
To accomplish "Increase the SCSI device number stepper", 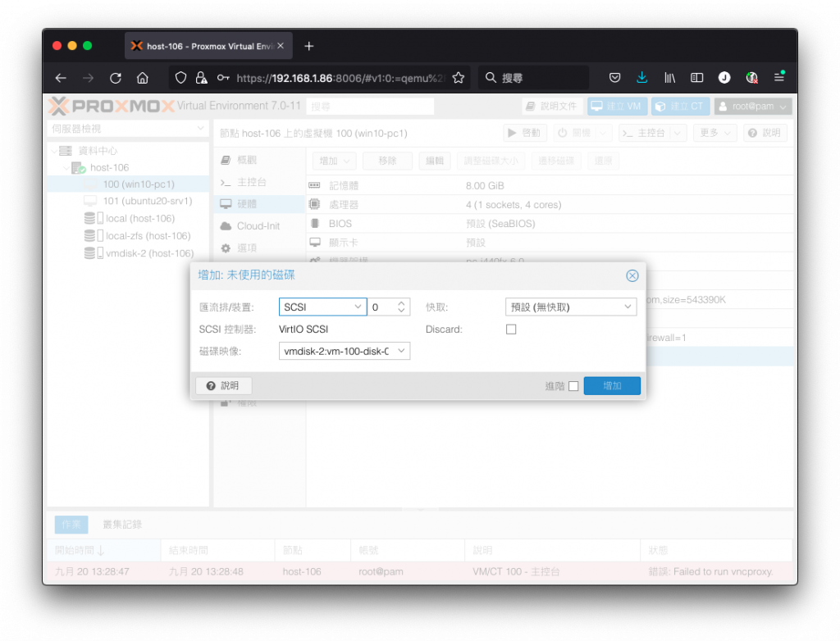I will point(401,303).
